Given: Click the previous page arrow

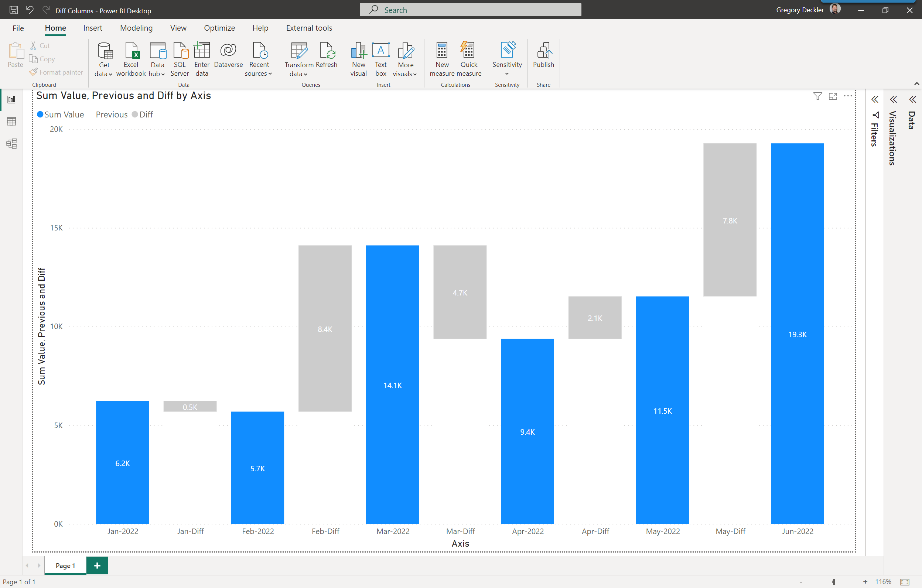Looking at the screenshot, I should (27, 565).
